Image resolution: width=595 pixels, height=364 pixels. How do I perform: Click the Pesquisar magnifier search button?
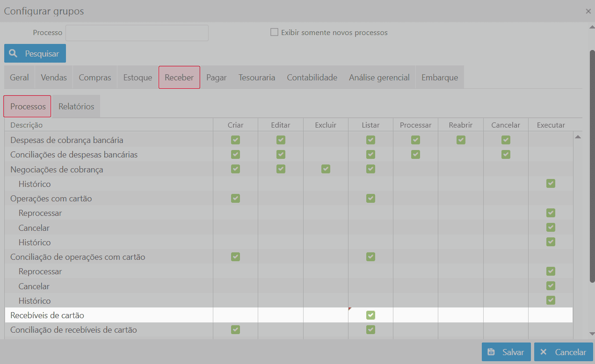click(x=35, y=53)
